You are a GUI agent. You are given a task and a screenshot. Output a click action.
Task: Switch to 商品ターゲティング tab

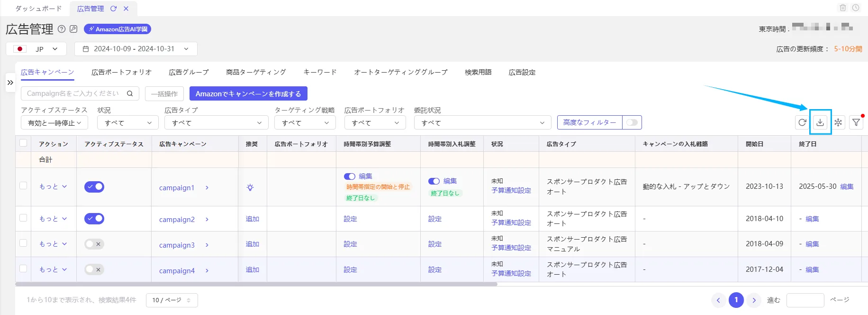coord(256,72)
